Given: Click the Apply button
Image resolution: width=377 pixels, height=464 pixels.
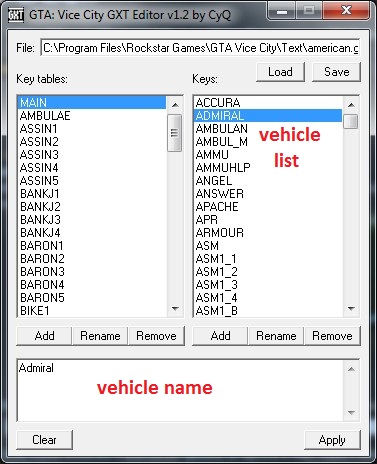Looking at the screenshot, I should (332, 440).
